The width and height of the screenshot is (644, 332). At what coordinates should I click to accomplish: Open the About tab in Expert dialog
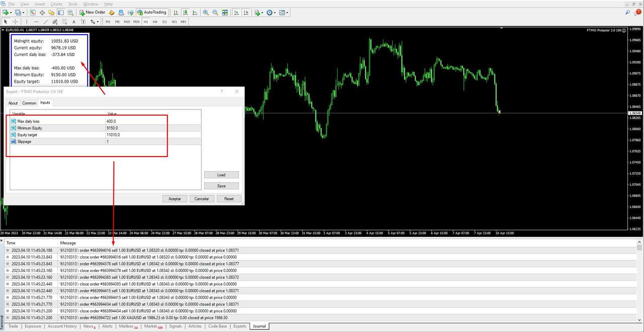click(13, 103)
